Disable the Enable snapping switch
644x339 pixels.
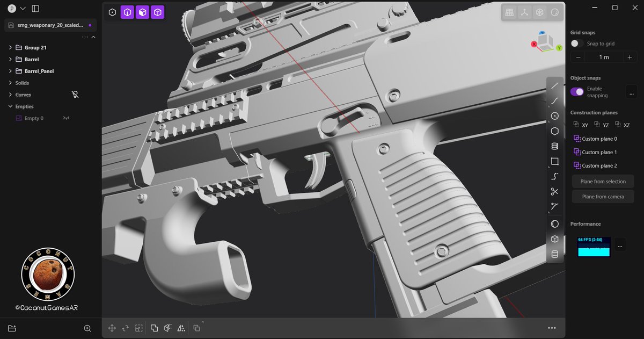577,92
